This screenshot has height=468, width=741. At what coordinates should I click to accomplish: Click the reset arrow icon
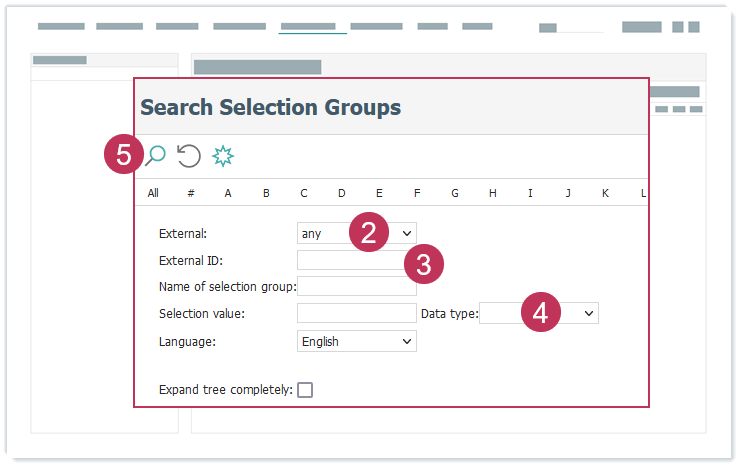(x=189, y=155)
